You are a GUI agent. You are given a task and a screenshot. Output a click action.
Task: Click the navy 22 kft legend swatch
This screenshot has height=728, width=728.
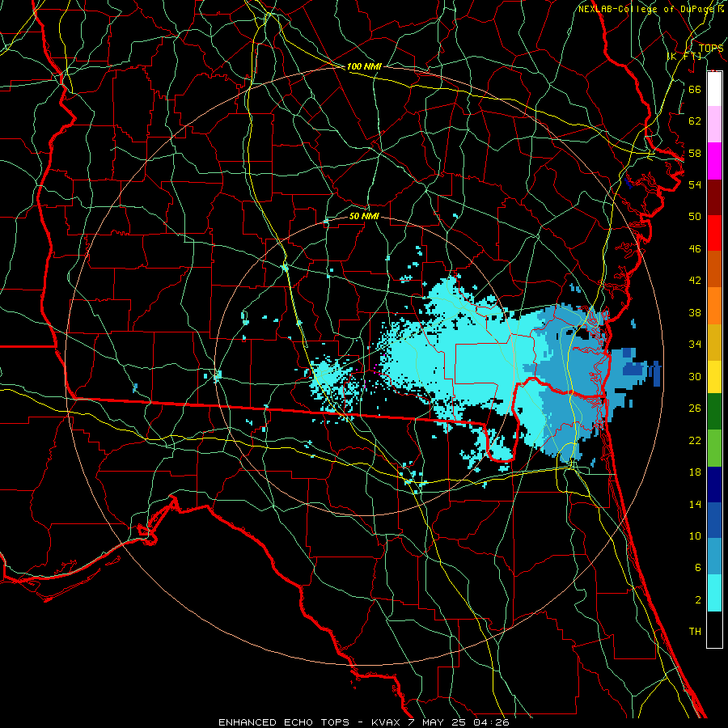point(714,485)
